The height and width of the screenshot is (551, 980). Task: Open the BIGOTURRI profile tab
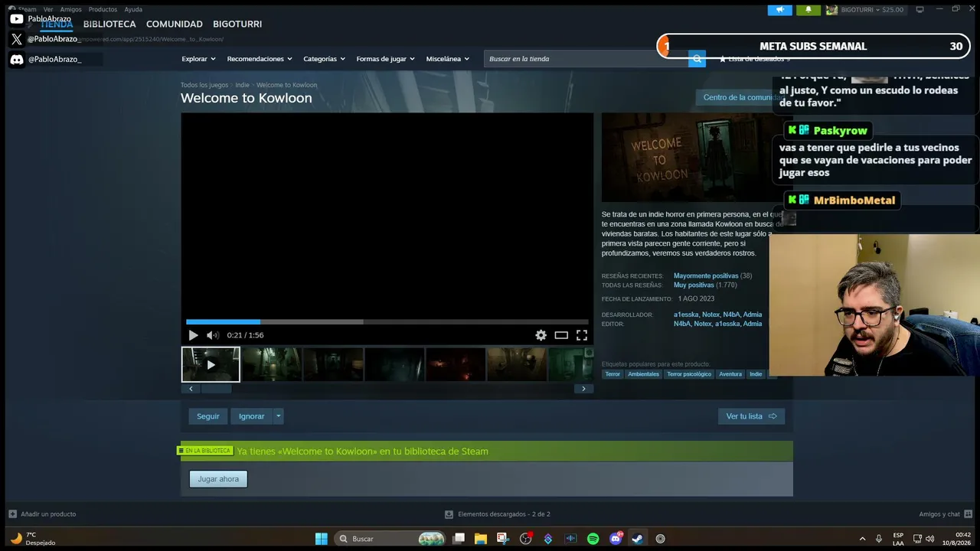[237, 24]
